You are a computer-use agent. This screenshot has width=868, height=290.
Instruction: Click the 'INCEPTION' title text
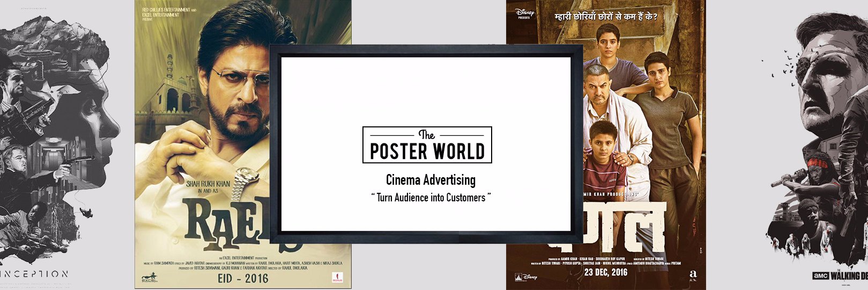click(34, 274)
